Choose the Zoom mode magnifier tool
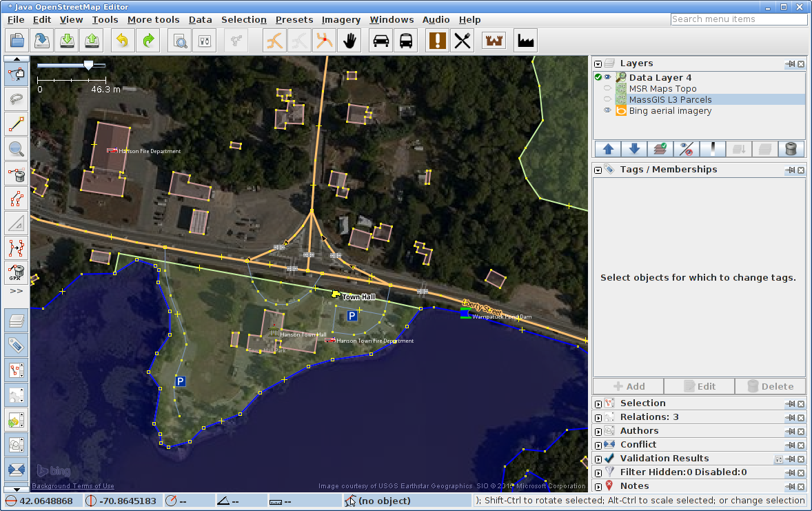 pyautogui.click(x=17, y=148)
